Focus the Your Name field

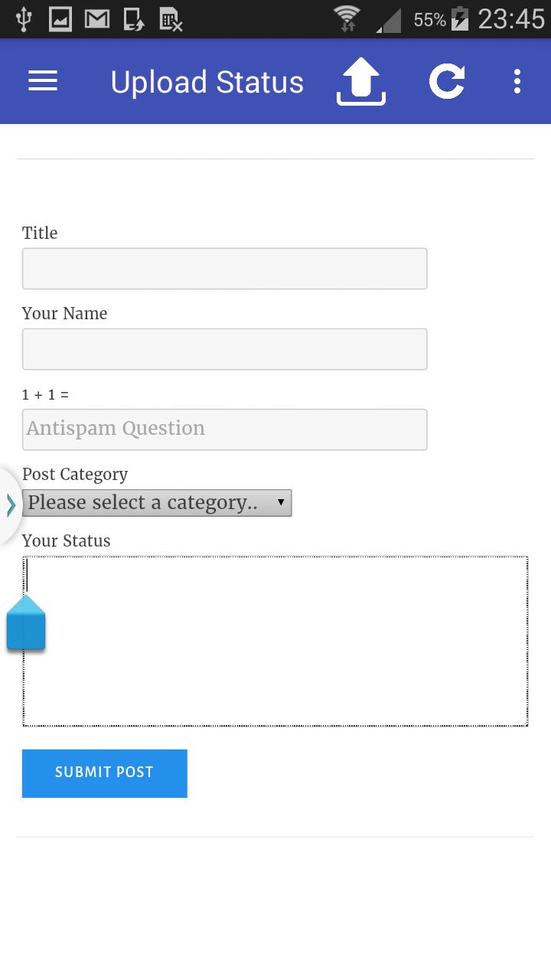224,349
